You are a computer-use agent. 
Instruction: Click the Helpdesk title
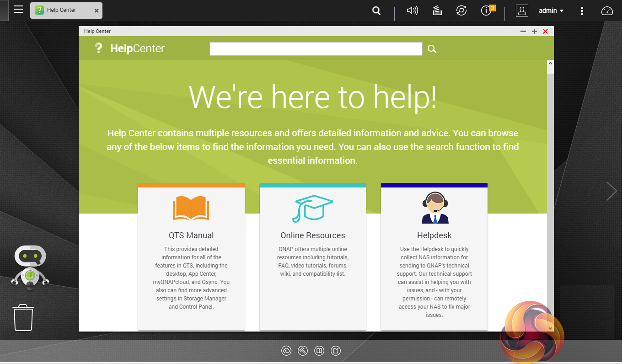(x=434, y=236)
